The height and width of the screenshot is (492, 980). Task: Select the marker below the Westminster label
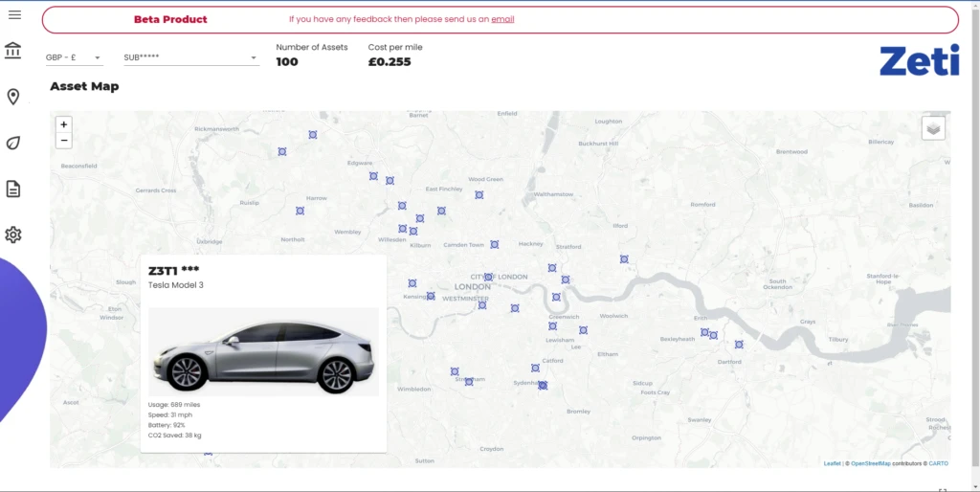[x=482, y=305]
